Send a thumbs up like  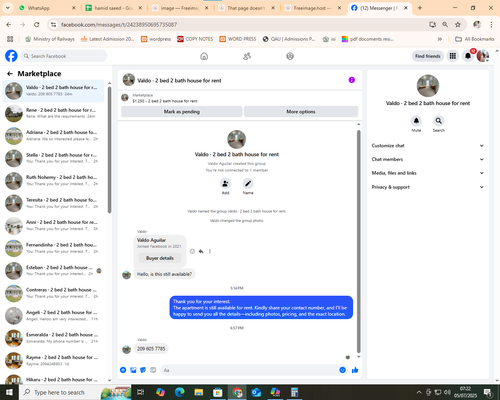tap(355, 370)
